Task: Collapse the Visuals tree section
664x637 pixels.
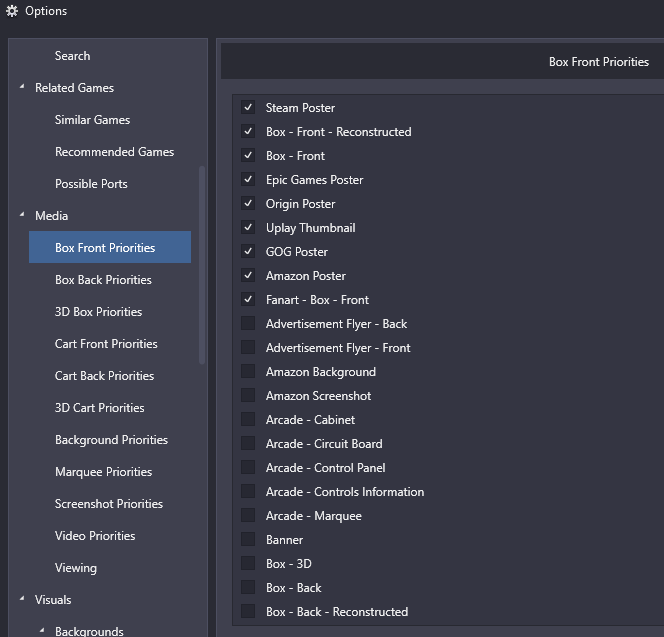Action: (x=22, y=598)
